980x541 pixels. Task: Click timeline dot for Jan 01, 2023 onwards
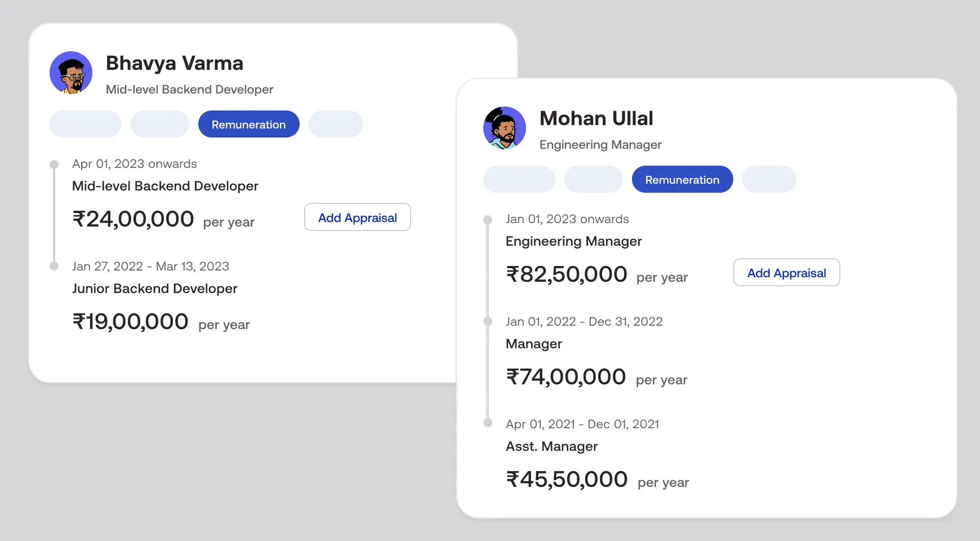coord(488,220)
